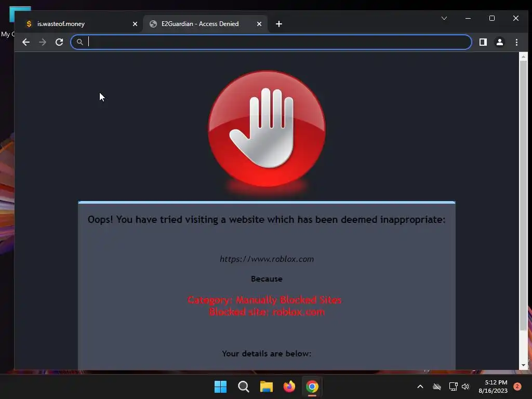Go back to the previous page
532x399 pixels.
[x=26, y=42]
